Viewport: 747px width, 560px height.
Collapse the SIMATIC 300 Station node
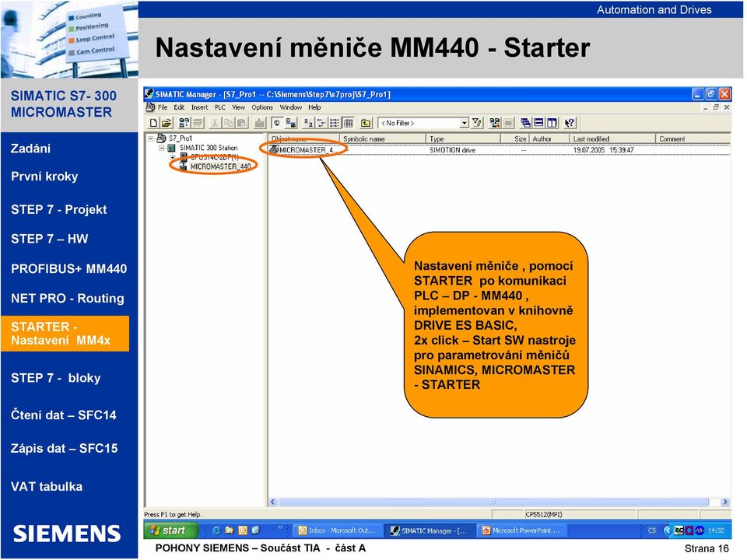(x=162, y=148)
